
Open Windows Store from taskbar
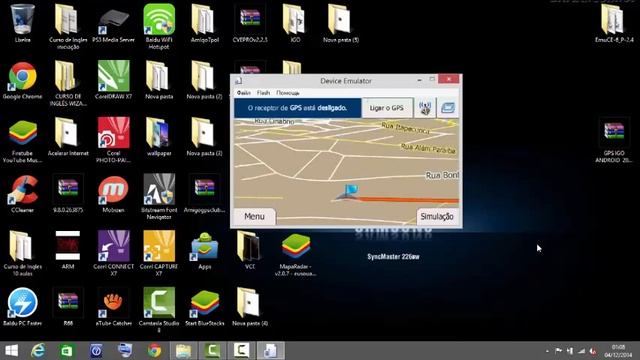pos(67,351)
